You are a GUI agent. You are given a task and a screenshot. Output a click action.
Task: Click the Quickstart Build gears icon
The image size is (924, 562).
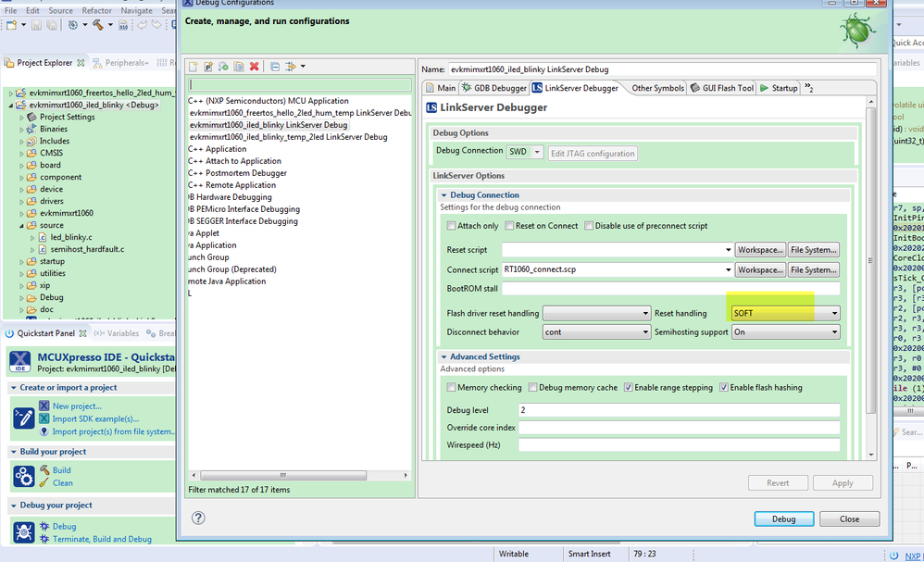(x=24, y=477)
